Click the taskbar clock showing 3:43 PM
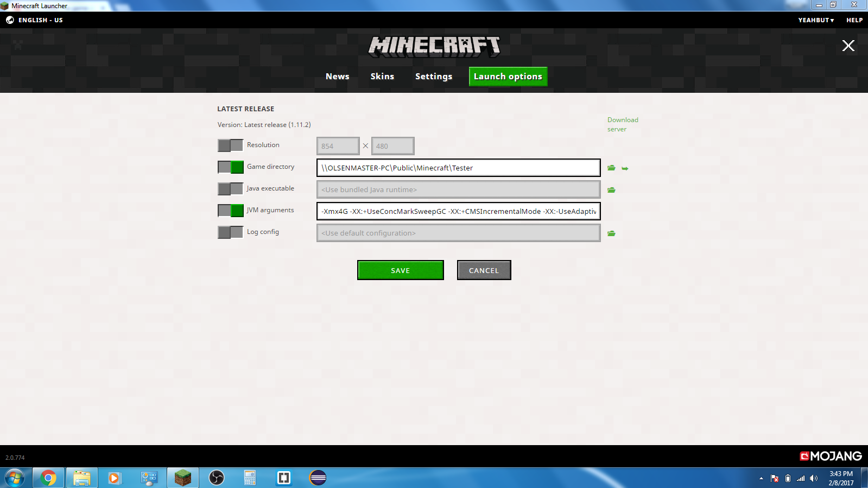This screenshot has width=868, height=488. tap(841, 478)
